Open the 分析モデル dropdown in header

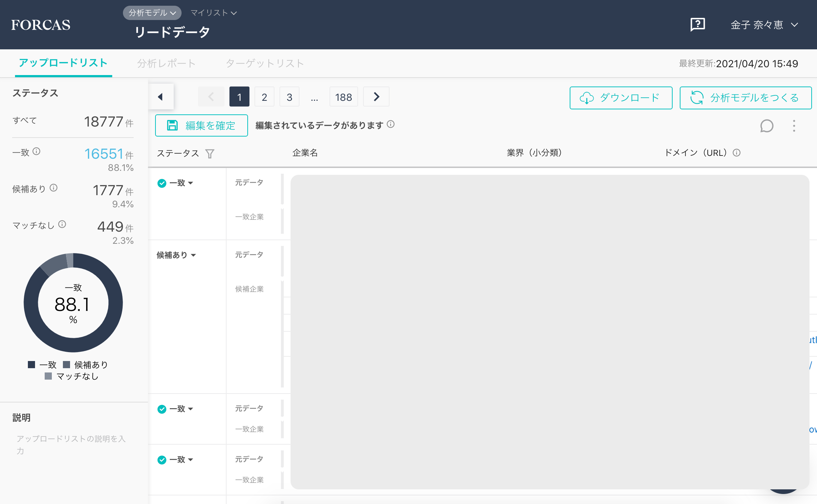coord(152,13)
